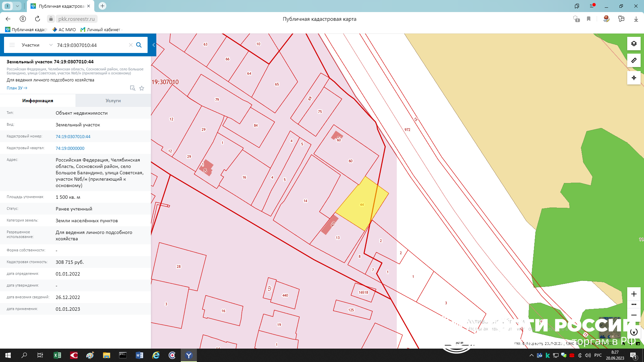This screenshot has height=362, width=644.
Task: Click the pkk.rosreestr.ru address bar
Action: [x=76, y=19]
